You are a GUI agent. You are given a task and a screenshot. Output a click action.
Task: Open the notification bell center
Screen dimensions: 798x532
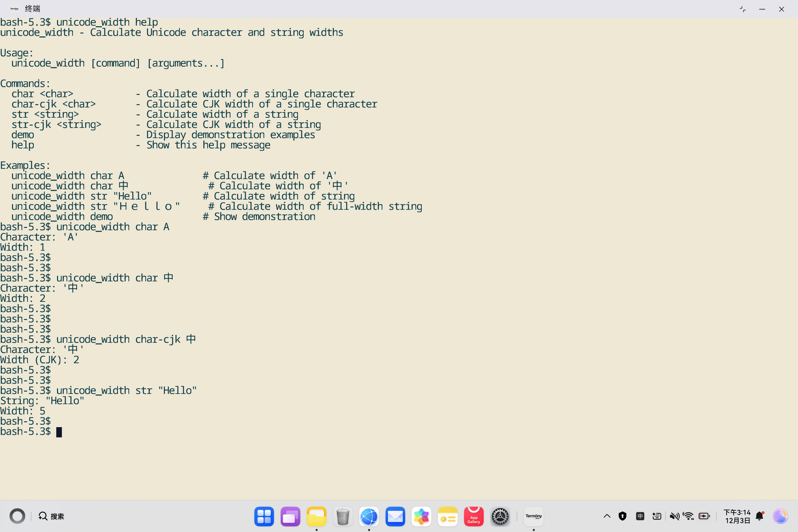760,516
